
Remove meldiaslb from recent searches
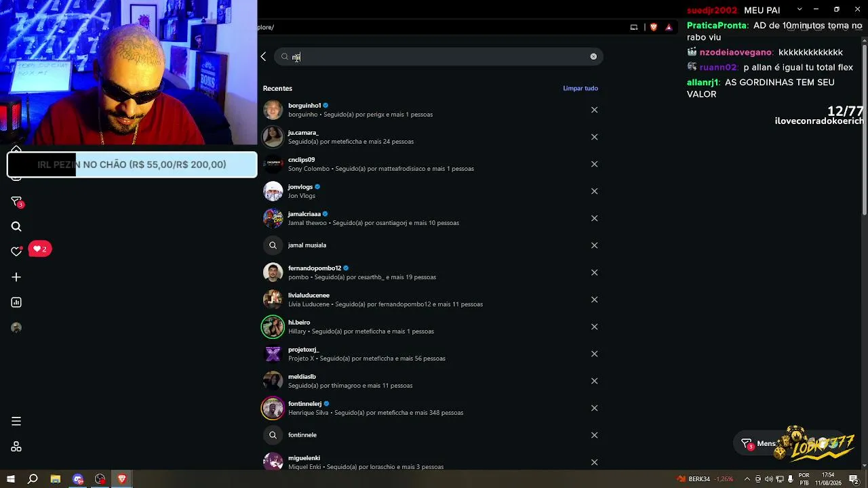pyautogui.click(x=594, y=381)
